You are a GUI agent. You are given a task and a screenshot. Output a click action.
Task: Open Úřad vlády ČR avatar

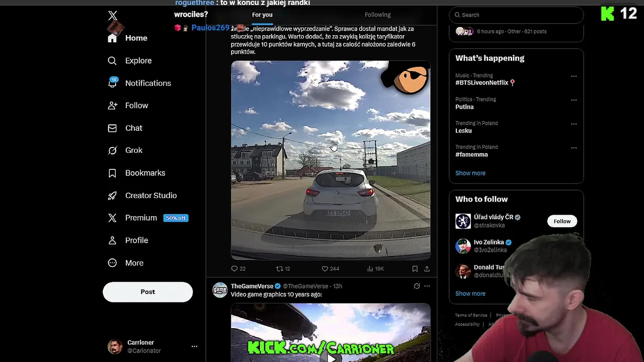point(463,221)
